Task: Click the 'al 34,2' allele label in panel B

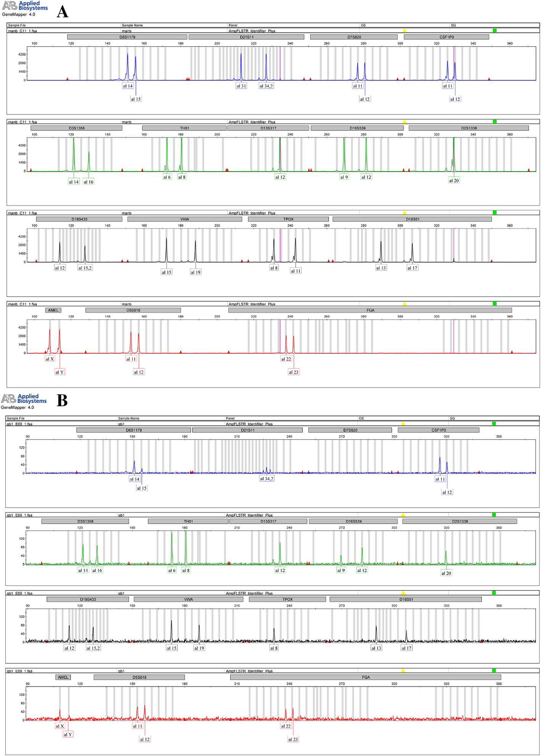Action: pos(267,479)
